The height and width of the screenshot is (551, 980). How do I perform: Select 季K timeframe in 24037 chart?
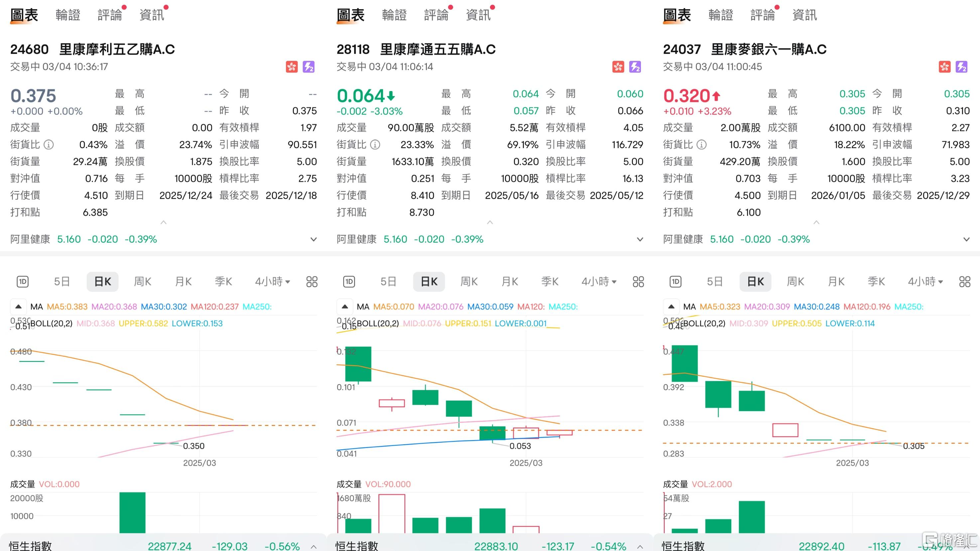[876, 282]
